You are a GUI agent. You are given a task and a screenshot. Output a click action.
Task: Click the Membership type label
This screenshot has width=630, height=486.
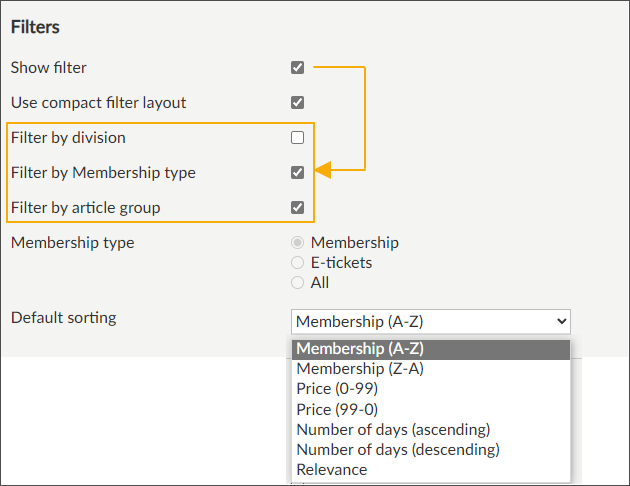tap(72, 242)
